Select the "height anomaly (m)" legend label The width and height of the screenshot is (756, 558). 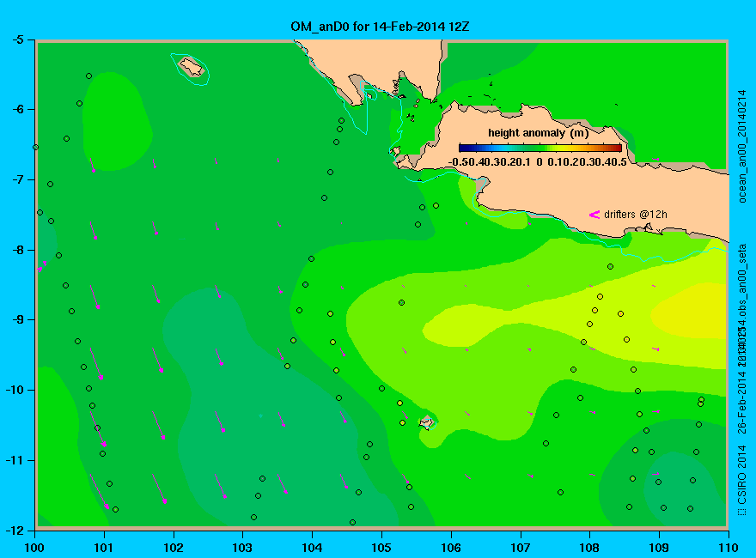coord(538,133)
